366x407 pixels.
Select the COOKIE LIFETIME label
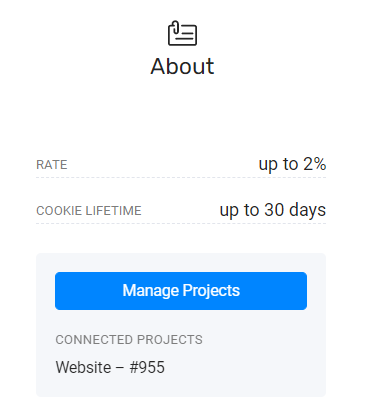(89, 211)
